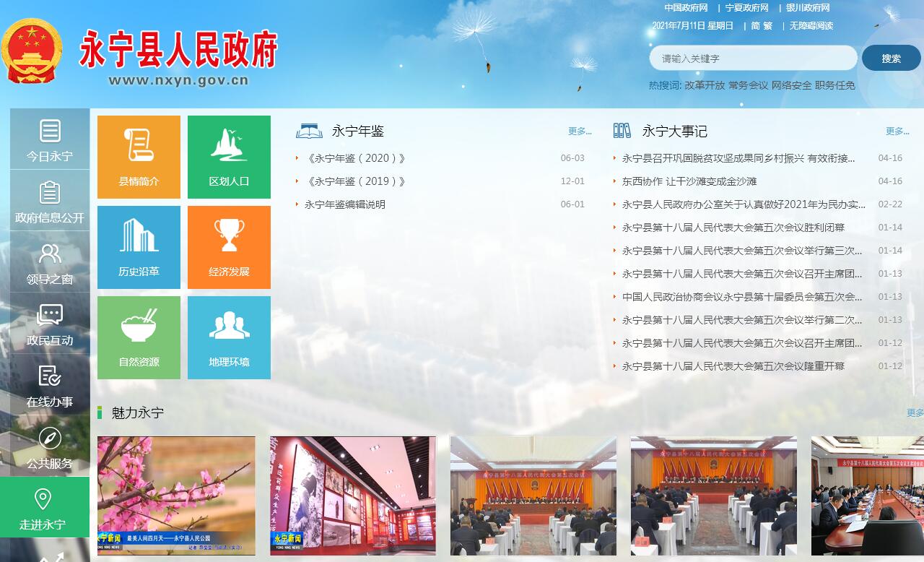Expand more items in 永宁年鉴 section

point(579,131)
